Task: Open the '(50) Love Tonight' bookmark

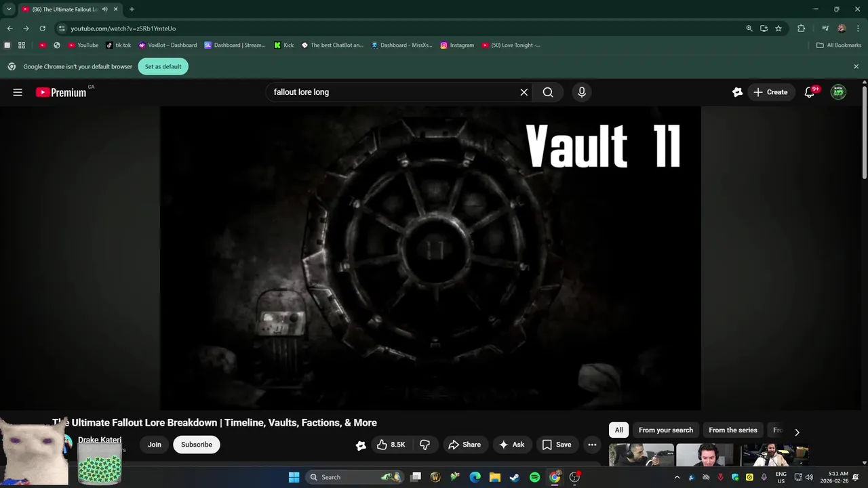Action: [511, 45]
